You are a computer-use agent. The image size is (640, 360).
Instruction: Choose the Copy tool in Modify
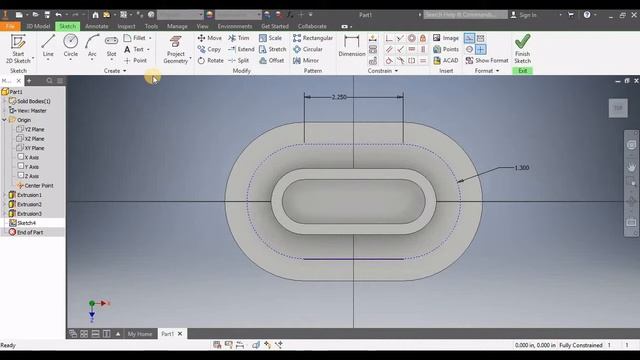[209, 49]
